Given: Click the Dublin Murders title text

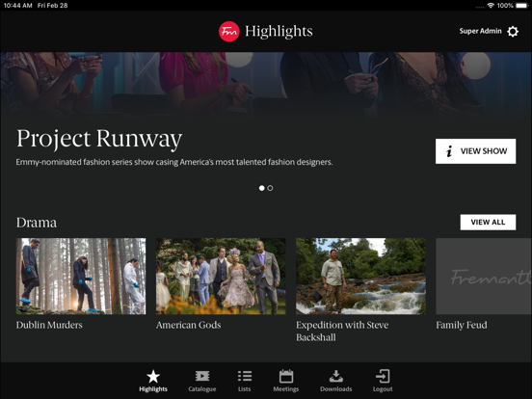Looking at the screenshot, I should [49, 325].
